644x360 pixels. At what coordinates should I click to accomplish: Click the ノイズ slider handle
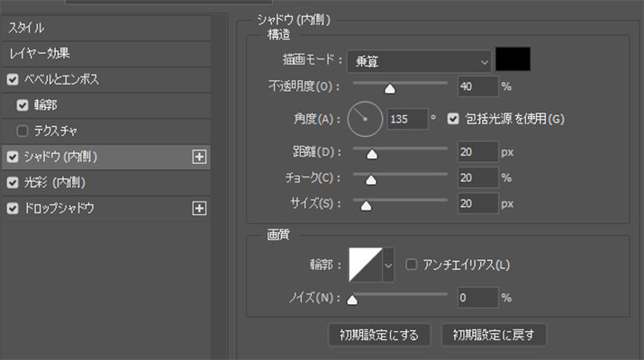point(352,300)
